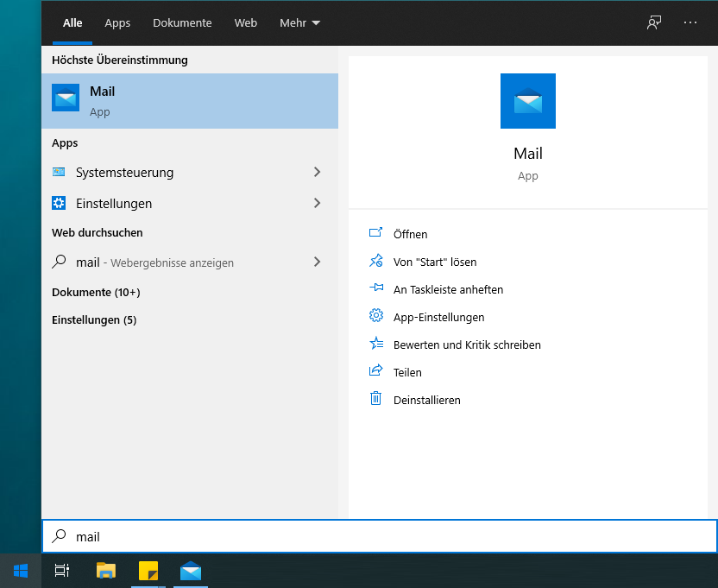Switch to the Dokumente tab

point(182,23)
